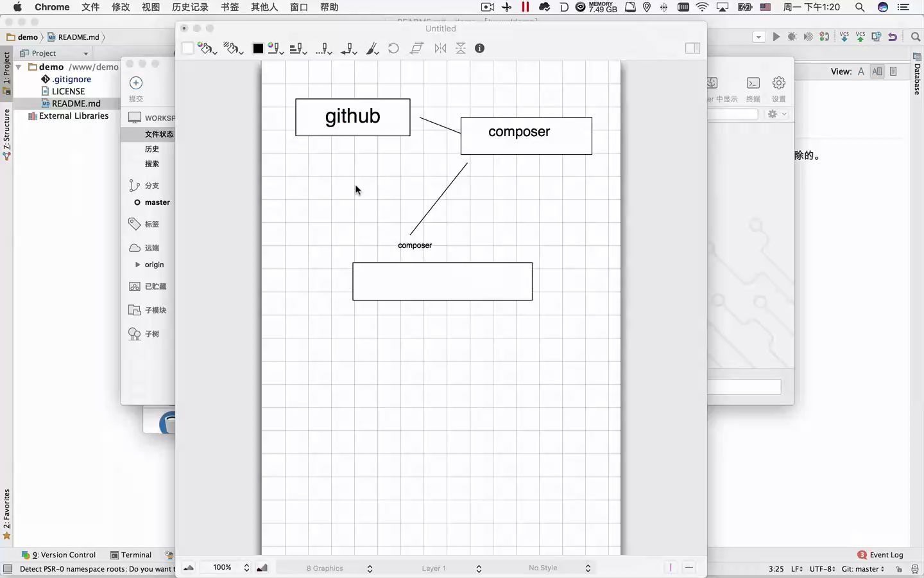Open the inspector info icon

tap(479, 48)
